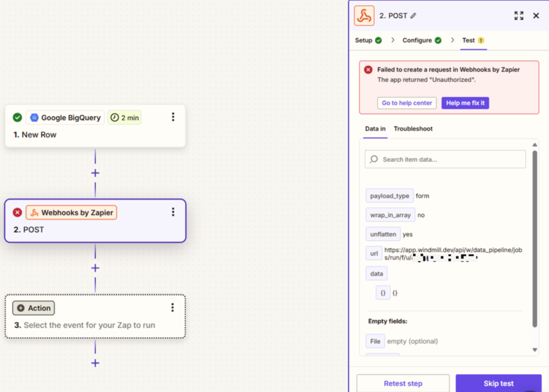Viewport: 549px width, 392px height.
Task: Click the chevron between Configure and Test
Action: click(452, 40)
